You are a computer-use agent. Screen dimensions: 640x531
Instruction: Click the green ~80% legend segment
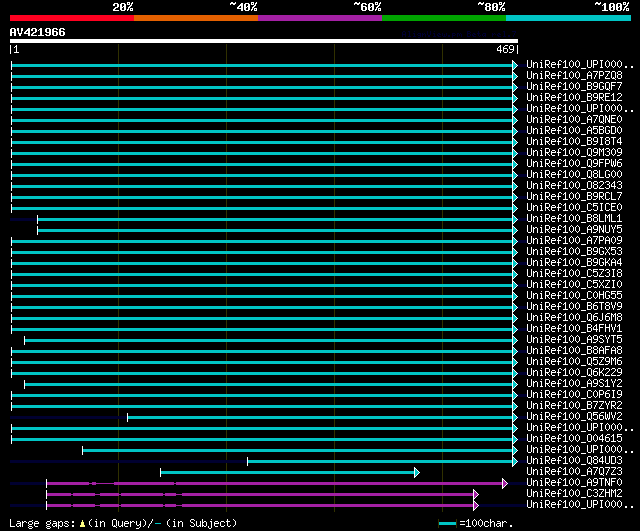(444, 18)
